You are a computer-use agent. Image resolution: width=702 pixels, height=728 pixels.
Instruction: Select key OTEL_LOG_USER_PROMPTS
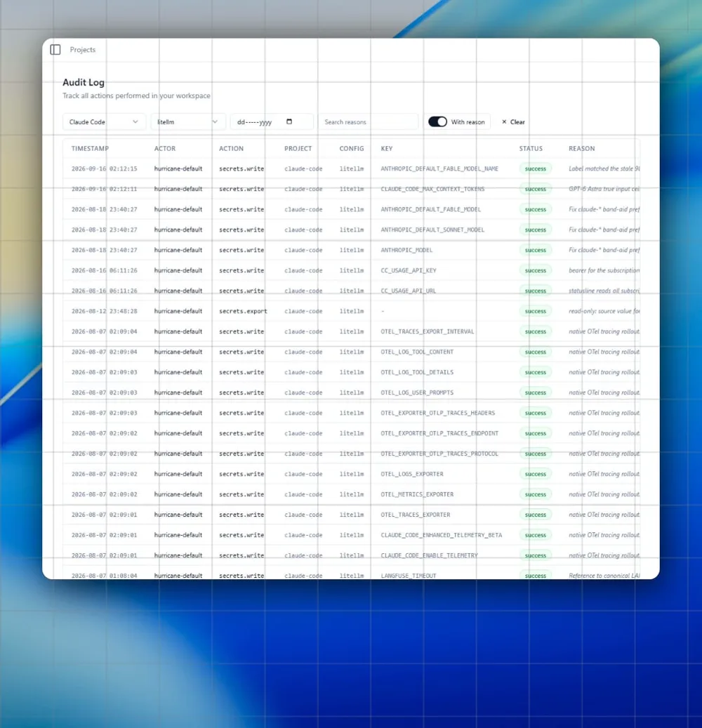pyautogui.click(x=417, y=392)
